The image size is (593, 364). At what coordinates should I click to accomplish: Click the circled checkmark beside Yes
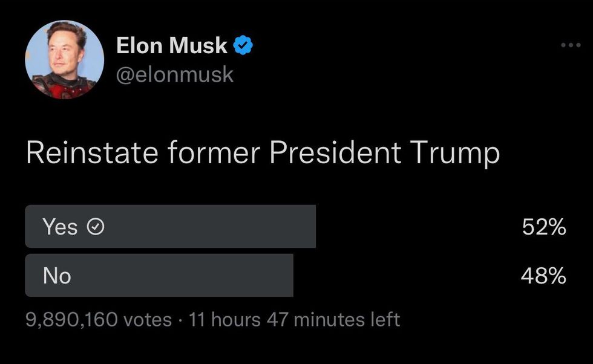click(96, 227)
